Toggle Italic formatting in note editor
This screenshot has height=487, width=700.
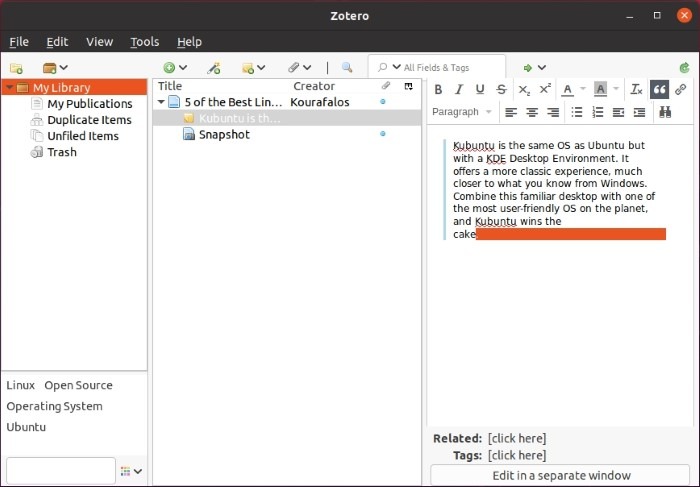pyautogui.click(x=459, y=90)
